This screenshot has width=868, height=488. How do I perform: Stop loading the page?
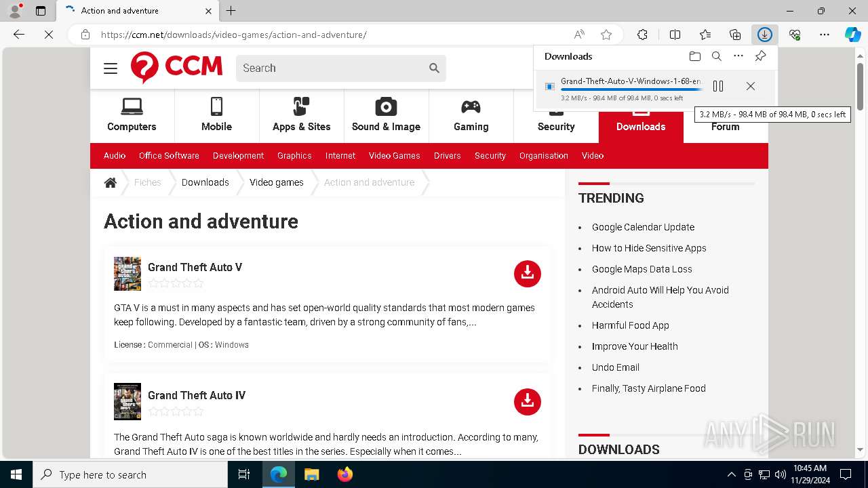pos(49,35)
